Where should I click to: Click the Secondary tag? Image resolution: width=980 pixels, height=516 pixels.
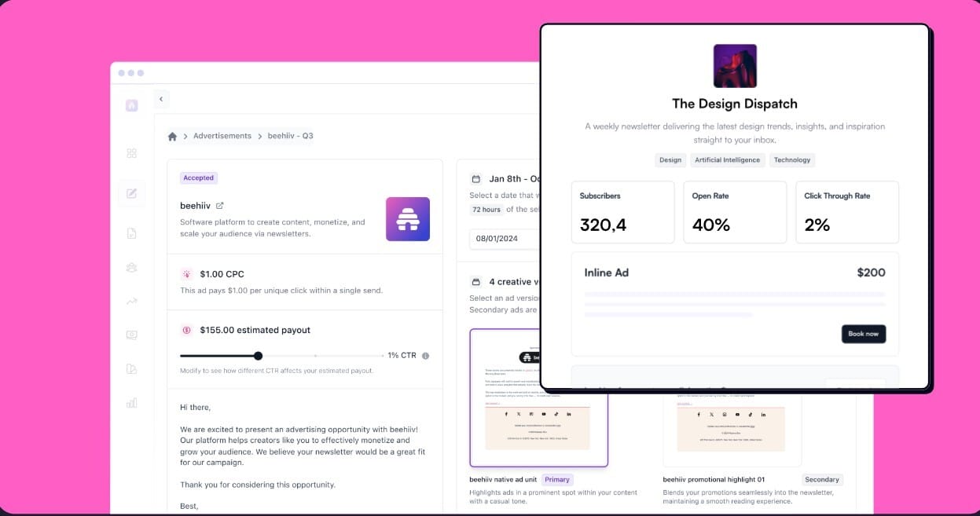[x=822, y=479]
